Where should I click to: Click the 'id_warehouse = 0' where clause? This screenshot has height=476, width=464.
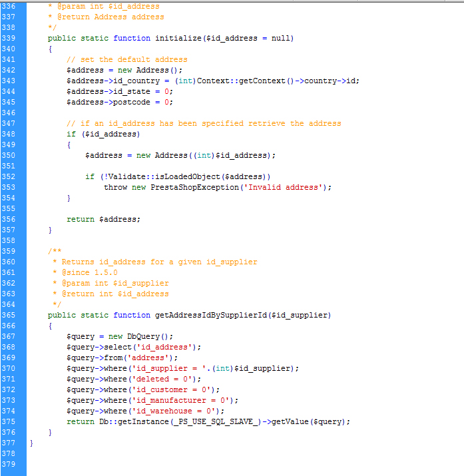(174, 411)
